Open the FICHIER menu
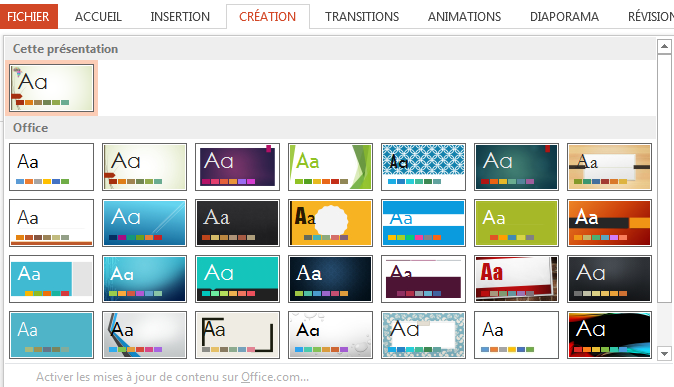 pos(28,16)
